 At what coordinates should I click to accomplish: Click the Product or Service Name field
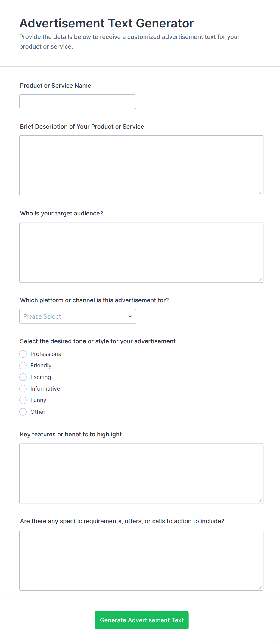tap(78, 102)
